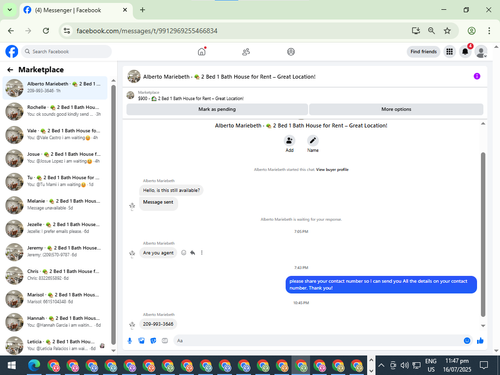Viewport: 500px width, 375px height.
Task: Click the Add people icon
Action: [x=289, y=141]
